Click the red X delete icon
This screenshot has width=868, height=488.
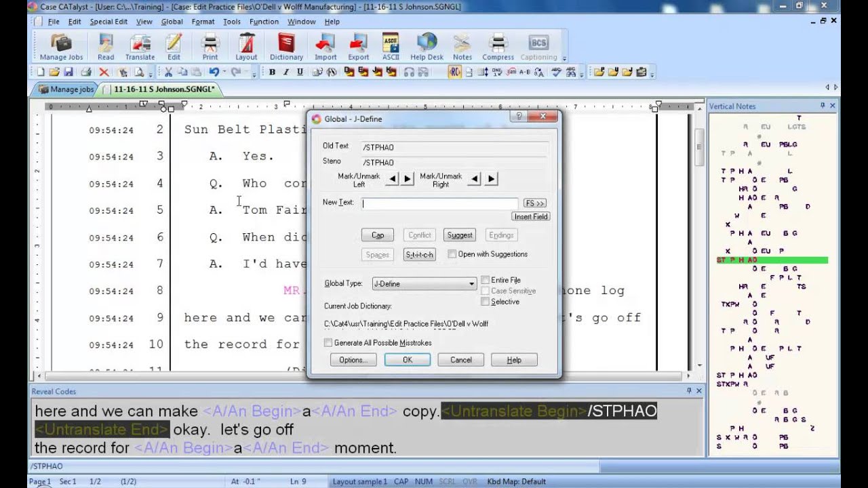[x=104, y=72]
